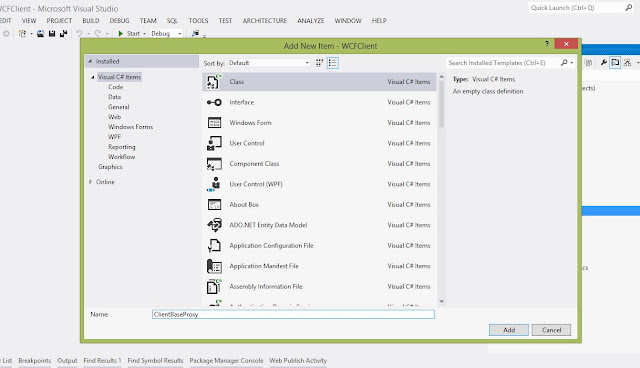640x368 pixels.
Task: Click the template search magnifier icon
Action: [564, 62]
